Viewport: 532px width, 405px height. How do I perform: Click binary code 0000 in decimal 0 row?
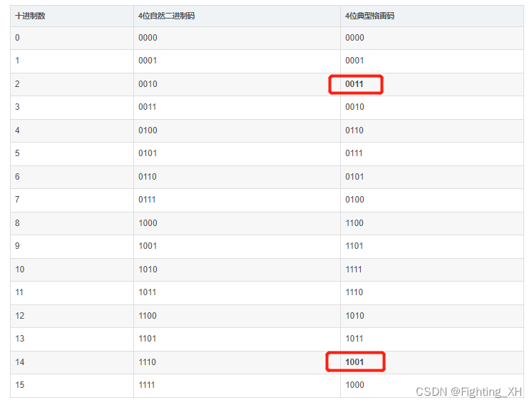pos(148,38)
